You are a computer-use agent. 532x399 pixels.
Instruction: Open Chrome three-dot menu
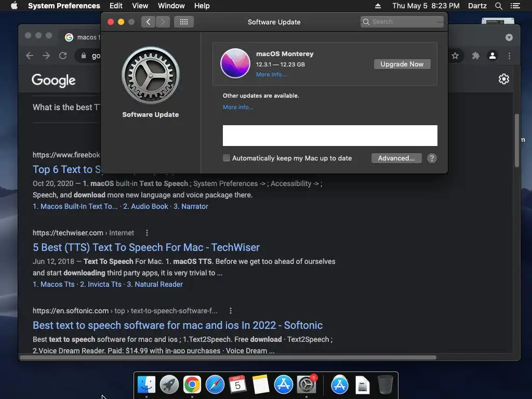click(x=509, y=56)
